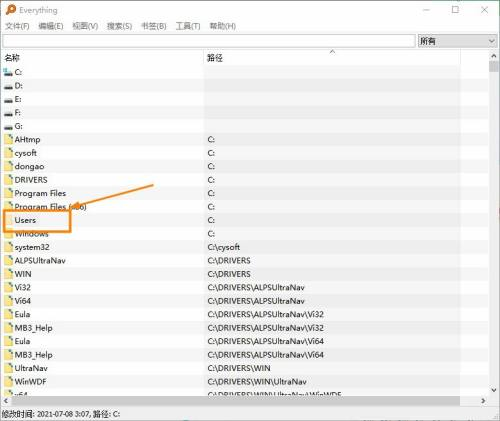This screenshot has height=421, width=500.
Task: Open the 工具(T) menu
Action: tap(188, 26)
